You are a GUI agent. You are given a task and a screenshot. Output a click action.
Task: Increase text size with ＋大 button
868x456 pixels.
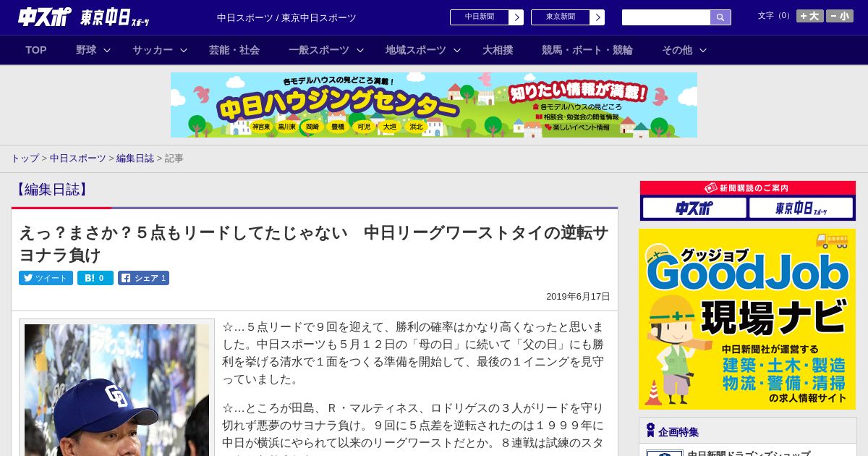coord(809,16)
